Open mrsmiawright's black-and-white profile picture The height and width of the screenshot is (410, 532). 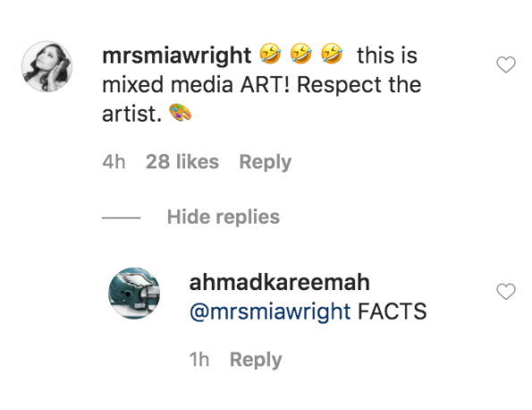[x=47, y=66]
